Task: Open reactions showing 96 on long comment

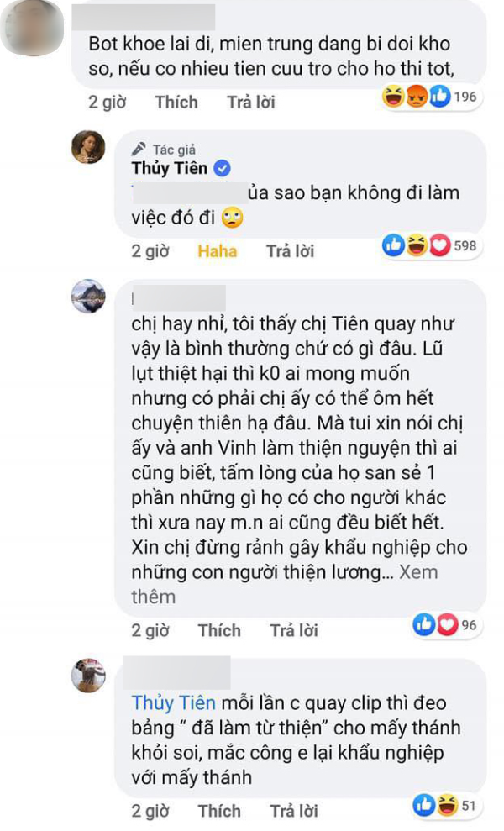Action: click(445, 625)
